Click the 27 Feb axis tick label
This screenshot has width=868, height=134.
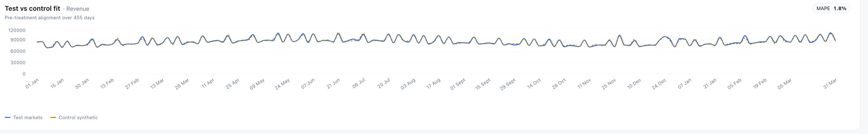point(132,83)
